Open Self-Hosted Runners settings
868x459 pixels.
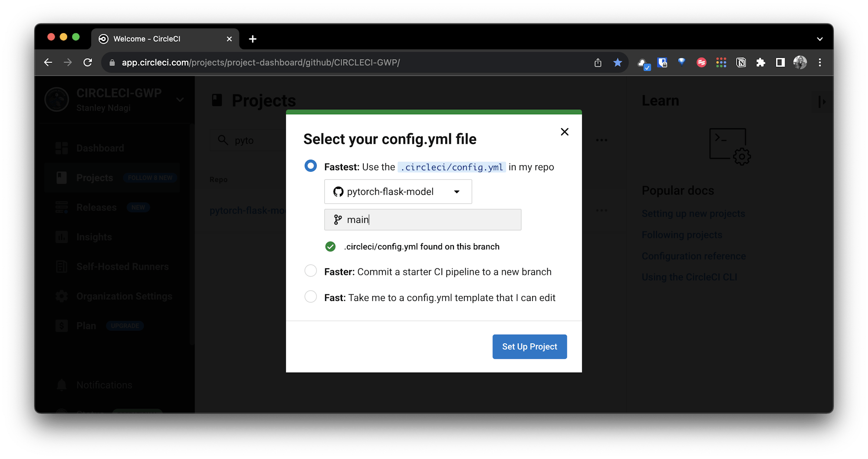(x=122, y=266)
